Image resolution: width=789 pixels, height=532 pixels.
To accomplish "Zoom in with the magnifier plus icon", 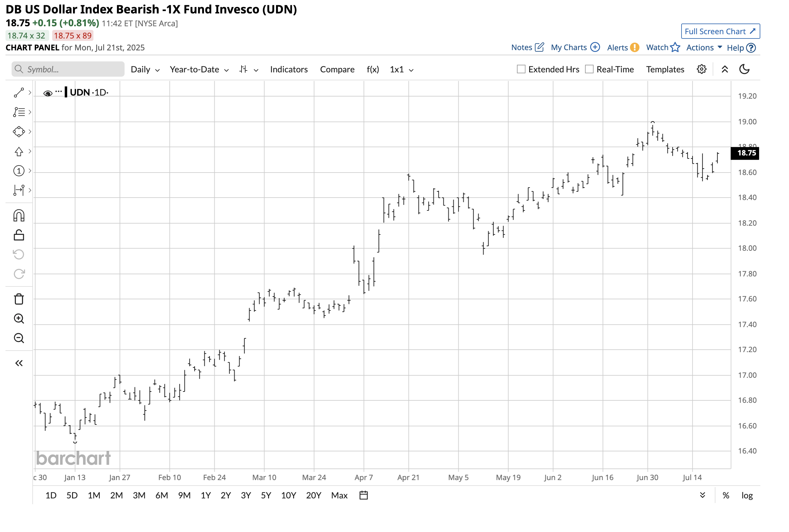I will point(19,319).
